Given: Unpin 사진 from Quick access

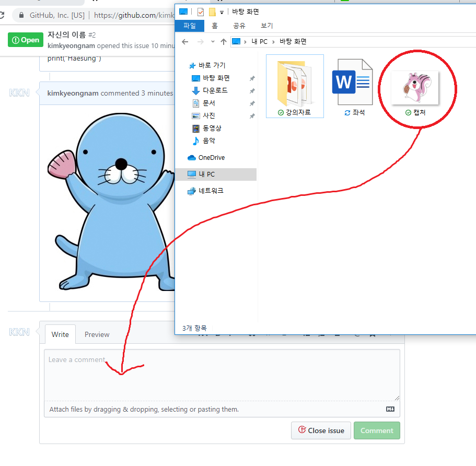Looking at the screenshot, I should pos(251,115).
